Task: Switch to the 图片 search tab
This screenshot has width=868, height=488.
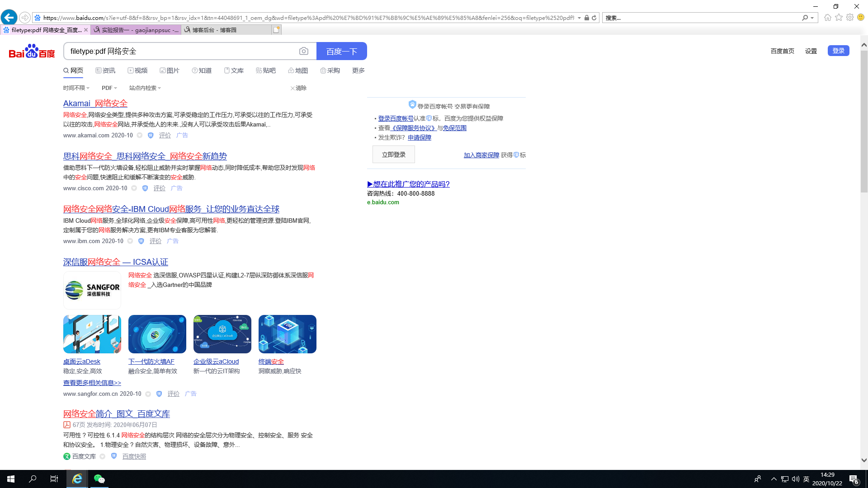Action: click(170, 70)
